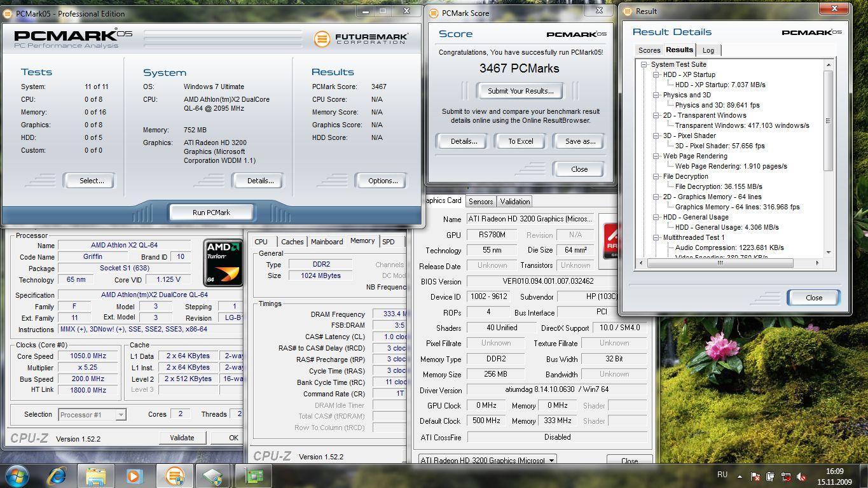868x488 pixels.
Task: Open the network status tray icon
Action: (787, 476)
